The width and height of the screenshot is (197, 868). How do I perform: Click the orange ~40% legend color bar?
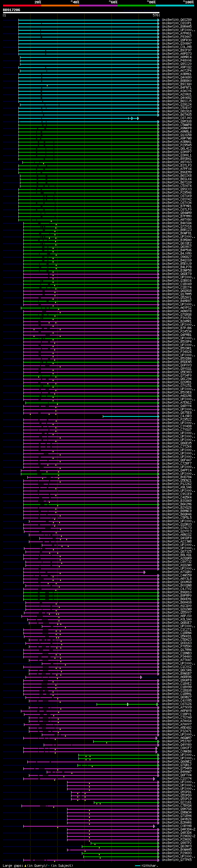tap(60, 6)
